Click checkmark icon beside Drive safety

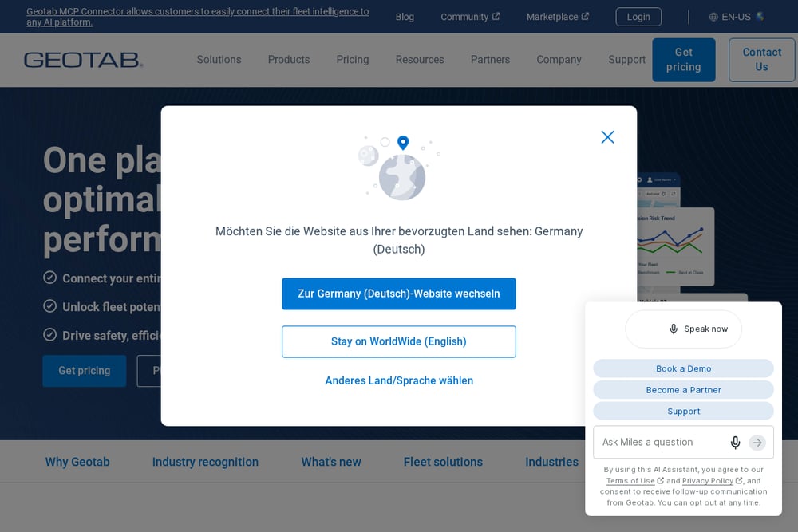(x=49, y=335)
